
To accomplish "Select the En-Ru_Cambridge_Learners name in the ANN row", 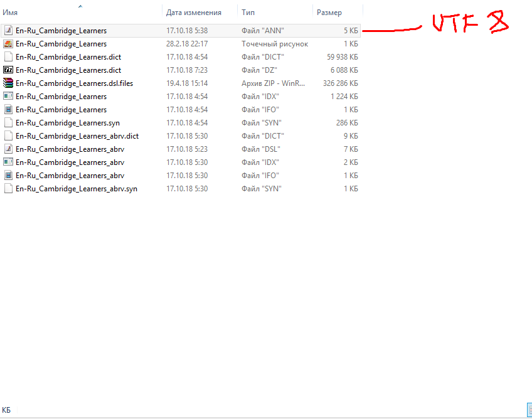I will pos(61,31).
